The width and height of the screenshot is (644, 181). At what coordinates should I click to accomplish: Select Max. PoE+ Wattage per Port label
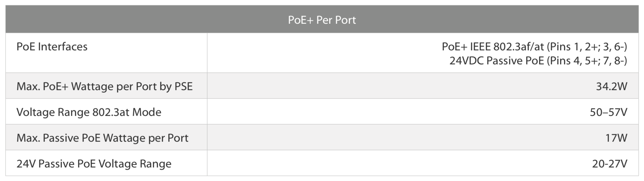pyautogui.click(x=105, y=86)
